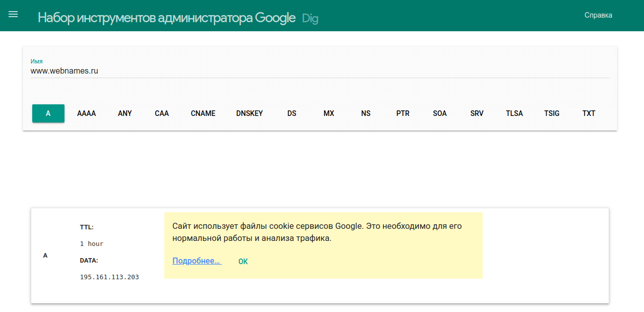644x312 pixels.
Task: Choose the ANY record type
Action: (125, 113)
